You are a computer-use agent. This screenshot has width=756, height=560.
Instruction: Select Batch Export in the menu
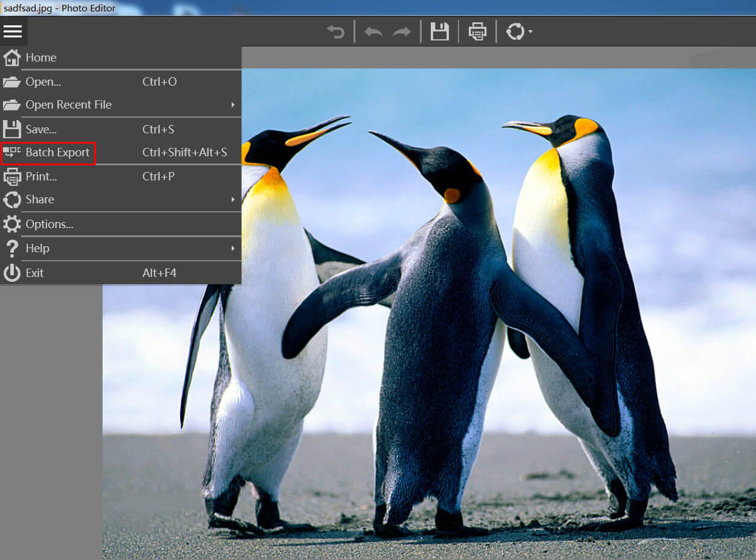(121, 152)
